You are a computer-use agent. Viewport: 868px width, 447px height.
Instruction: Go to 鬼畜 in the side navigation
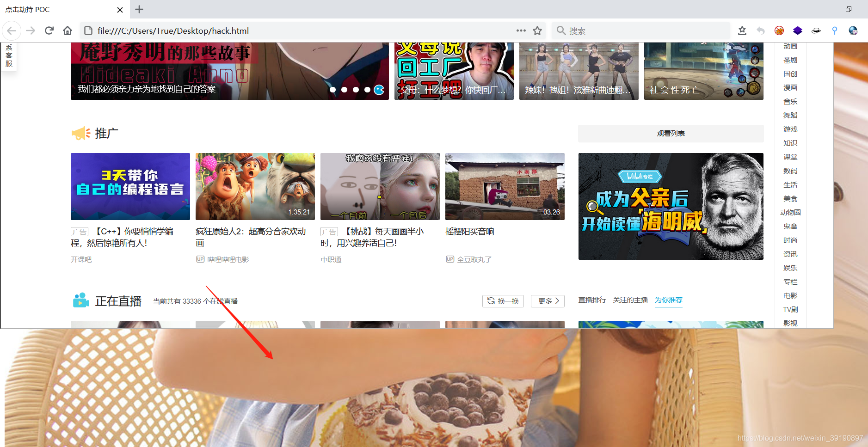pos(790,227)
